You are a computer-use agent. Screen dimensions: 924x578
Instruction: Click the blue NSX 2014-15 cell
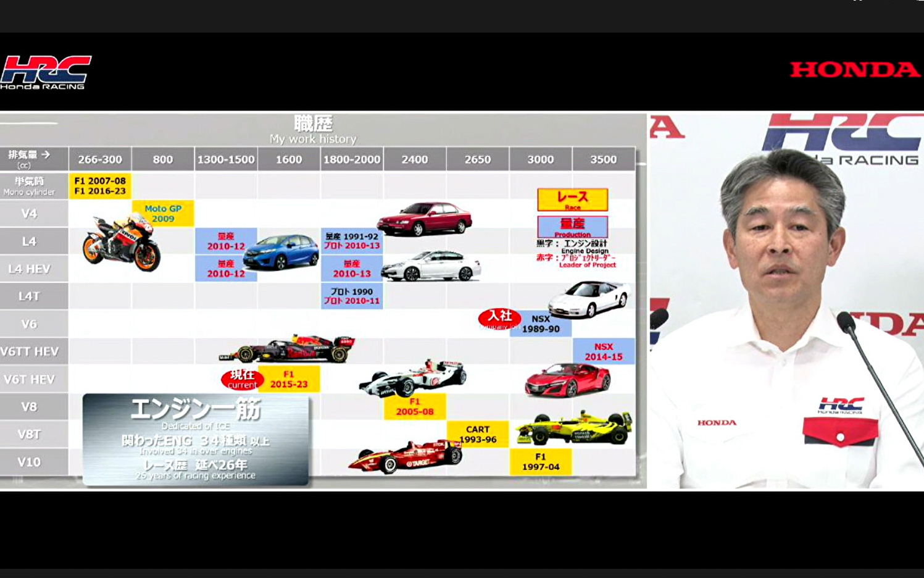tap(604, 351)
